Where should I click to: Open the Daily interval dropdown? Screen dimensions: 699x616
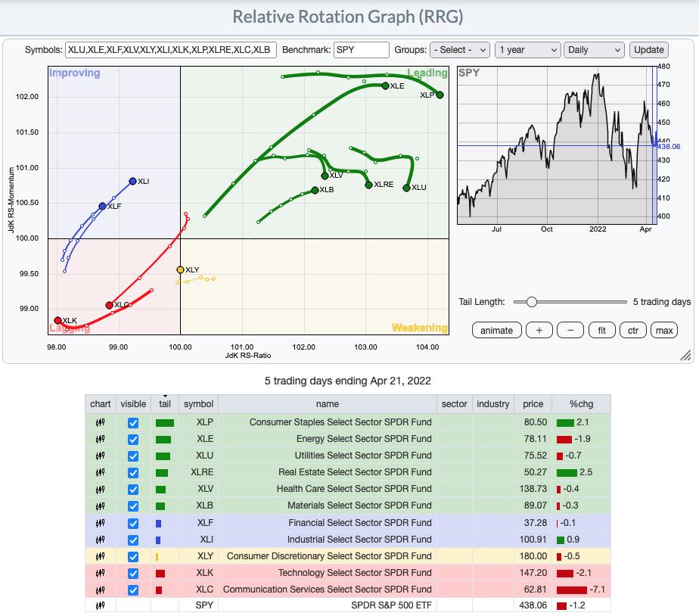(593, 50)
